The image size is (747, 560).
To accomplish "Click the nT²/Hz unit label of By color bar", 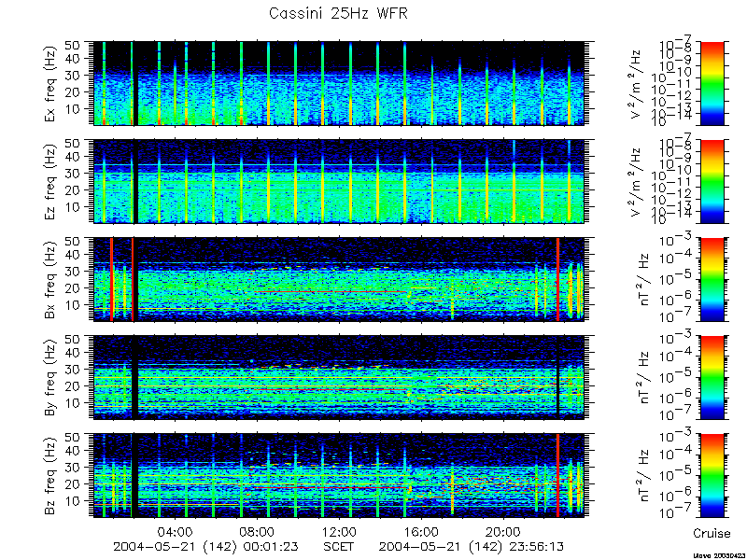I will pos(646,378).
